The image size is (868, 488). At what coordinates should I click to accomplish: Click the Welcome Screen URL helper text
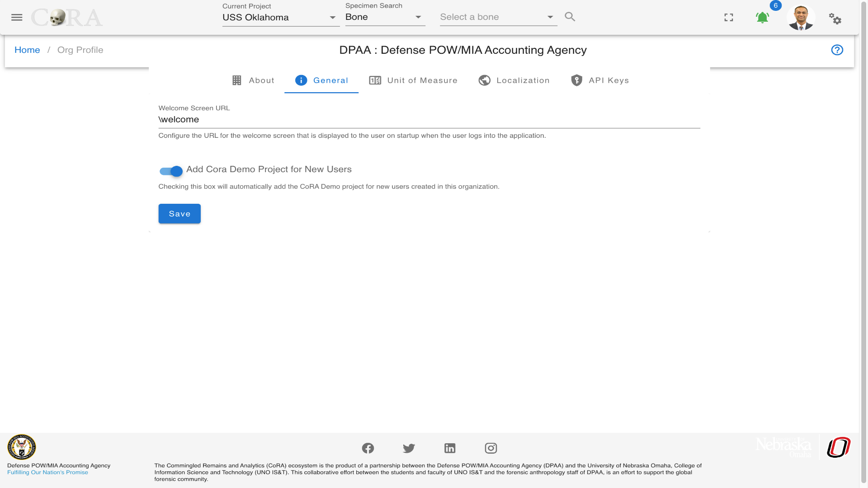tap(352, 136)
